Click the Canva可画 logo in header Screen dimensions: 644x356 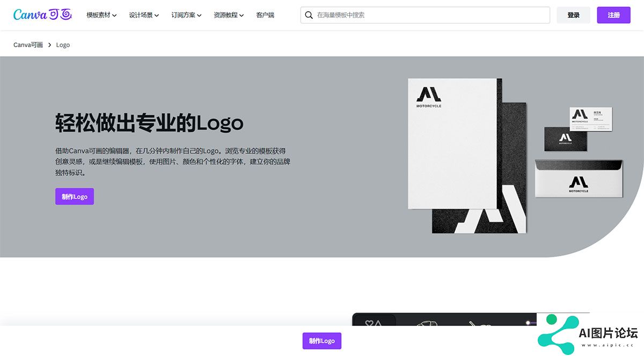pyautogui.click(x=42, y=15)
